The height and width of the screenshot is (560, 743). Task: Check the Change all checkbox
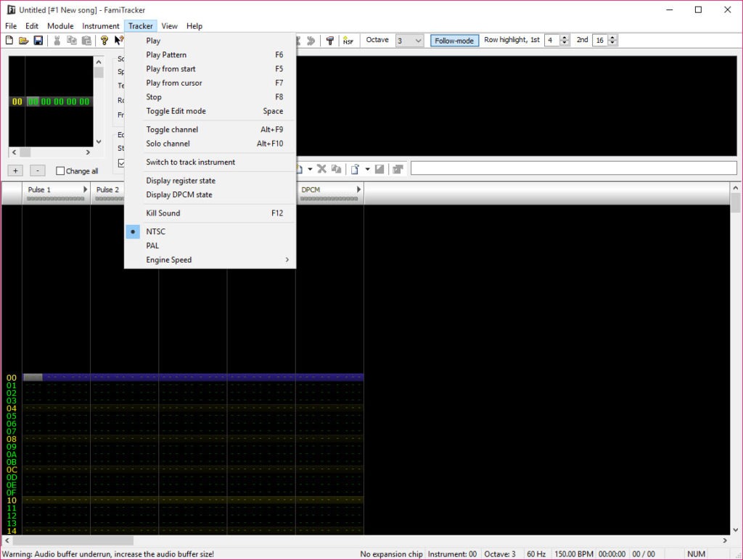point(60,171)
